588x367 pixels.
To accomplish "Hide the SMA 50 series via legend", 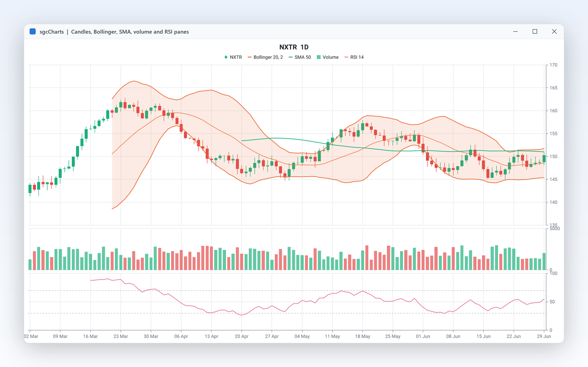I will [299, 57].
